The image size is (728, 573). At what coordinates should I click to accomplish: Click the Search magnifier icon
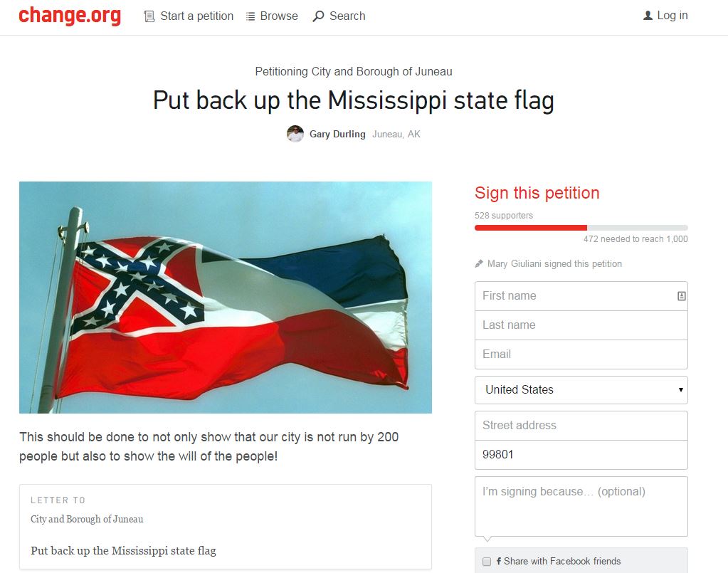point(318,16)
